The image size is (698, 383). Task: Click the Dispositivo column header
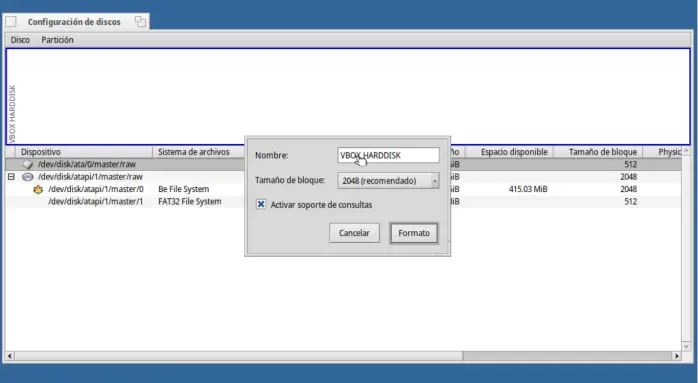84,152
